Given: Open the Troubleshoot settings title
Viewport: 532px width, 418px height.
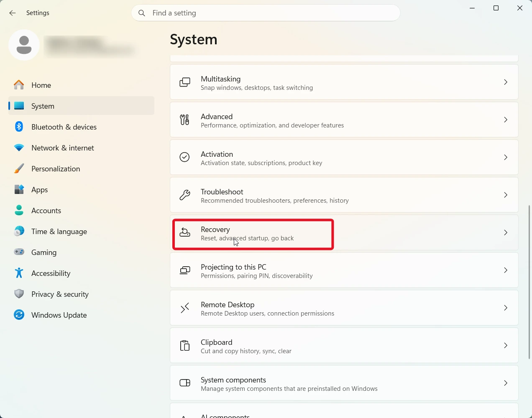Looking at the screenshot, I should click(x=222, y=192).
